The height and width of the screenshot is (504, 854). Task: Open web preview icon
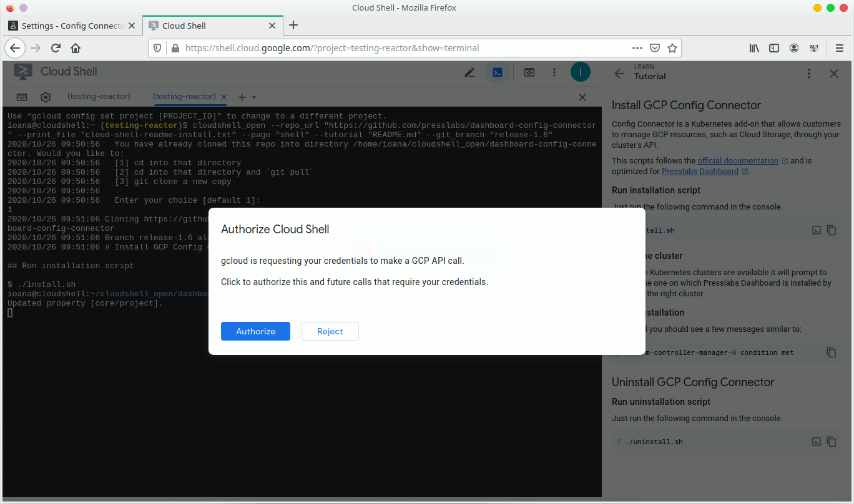pyautogui.click(x=529, y=72)
